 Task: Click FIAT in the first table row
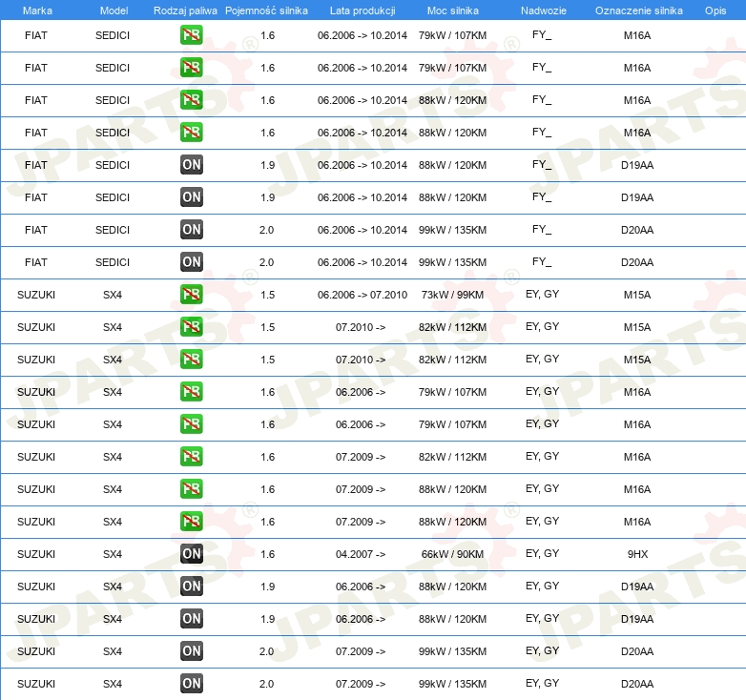pyautogui.click(x=36, y=35)
